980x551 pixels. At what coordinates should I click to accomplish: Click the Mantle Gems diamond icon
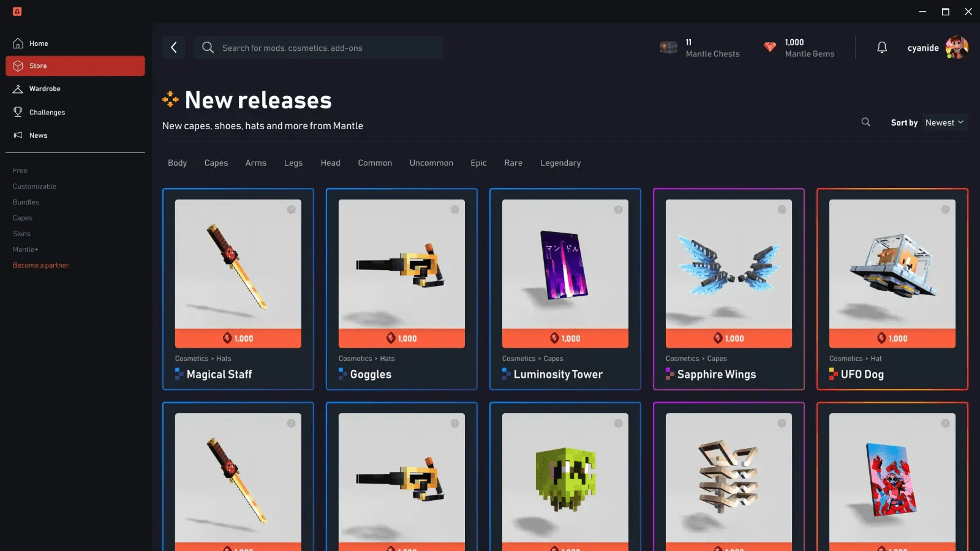coord(770,47)
